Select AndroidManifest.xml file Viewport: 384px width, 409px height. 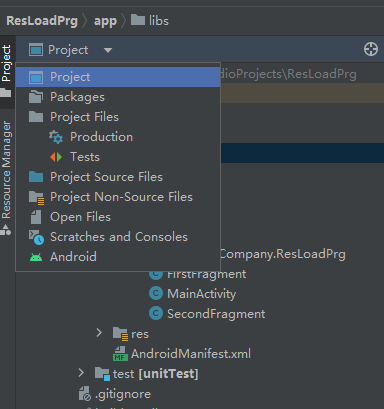pos(191,354)
